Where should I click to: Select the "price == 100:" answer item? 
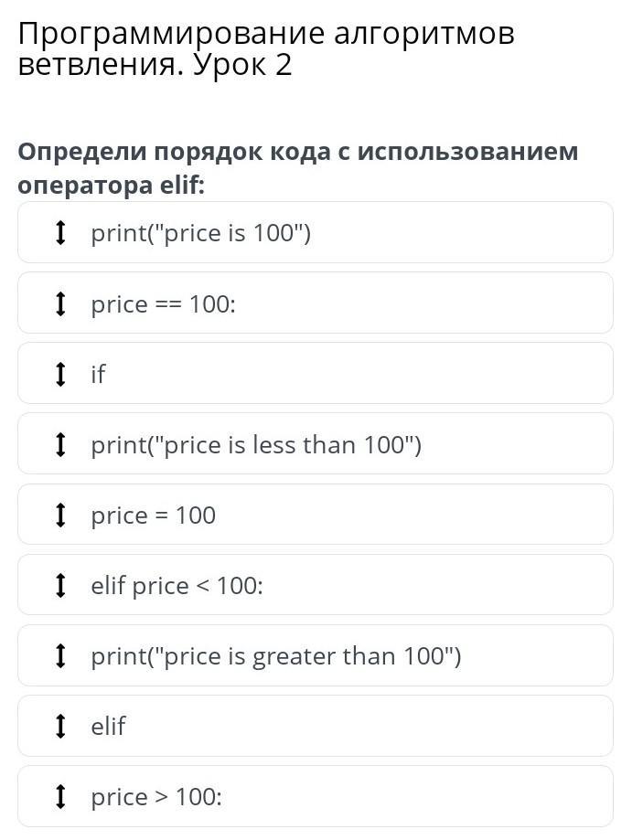163,303
